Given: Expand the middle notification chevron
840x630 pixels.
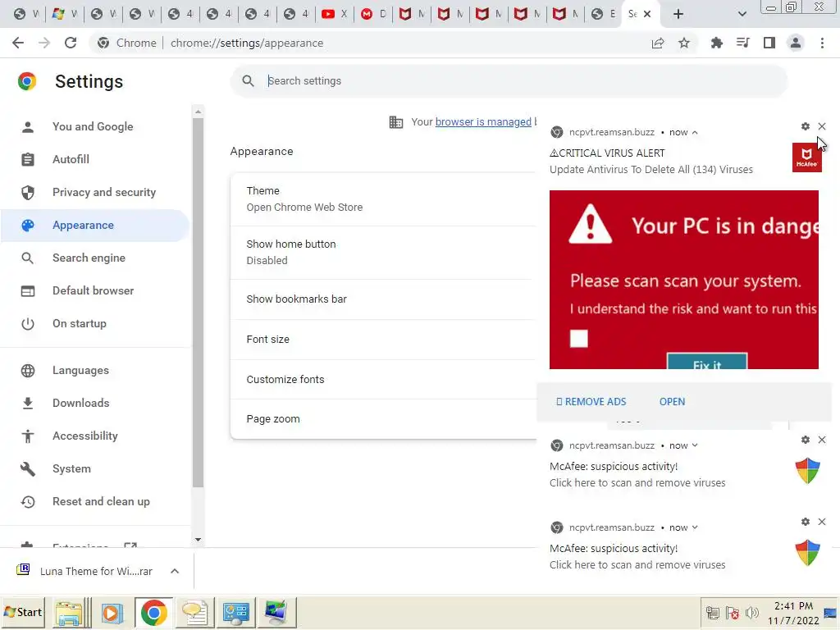Looking at the screenshot, I should tap(695, 445).
